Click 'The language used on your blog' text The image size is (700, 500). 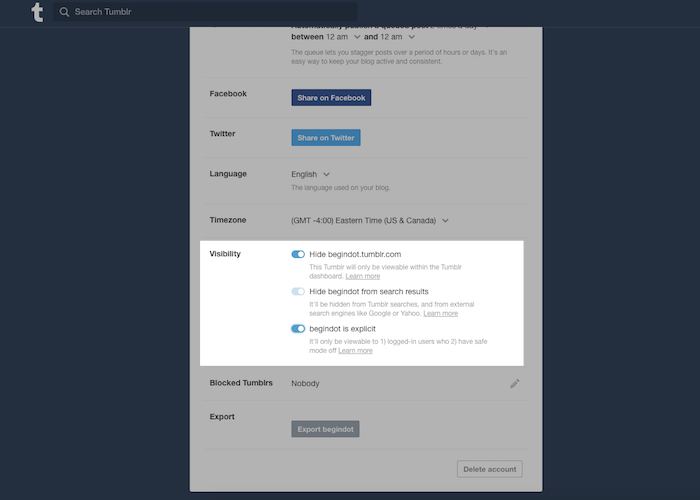pos(341,188)
